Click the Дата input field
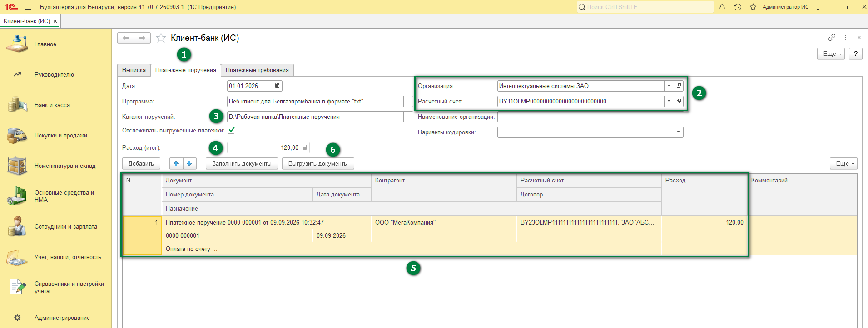This screenshot has height=328, width=868. (x=250, y=86)
